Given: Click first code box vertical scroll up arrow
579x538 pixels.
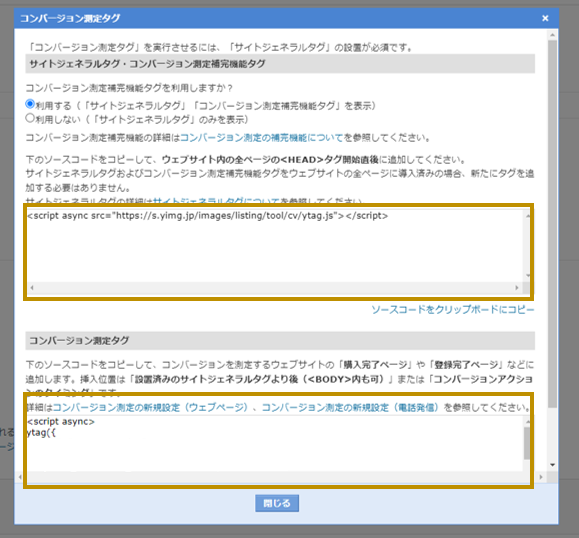Looking at the screenshot, I should click(x=528, y=216).
